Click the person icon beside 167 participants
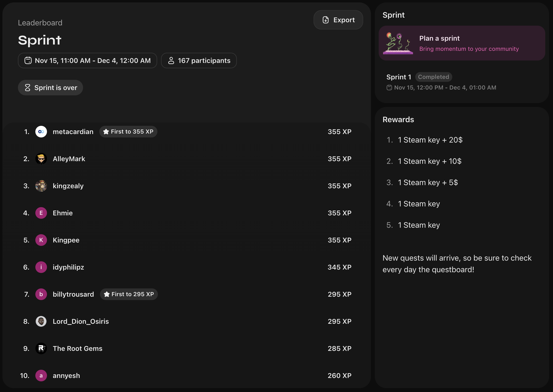Image resolution: width=553 pixels, height=392 pixels. pos(171,60)
